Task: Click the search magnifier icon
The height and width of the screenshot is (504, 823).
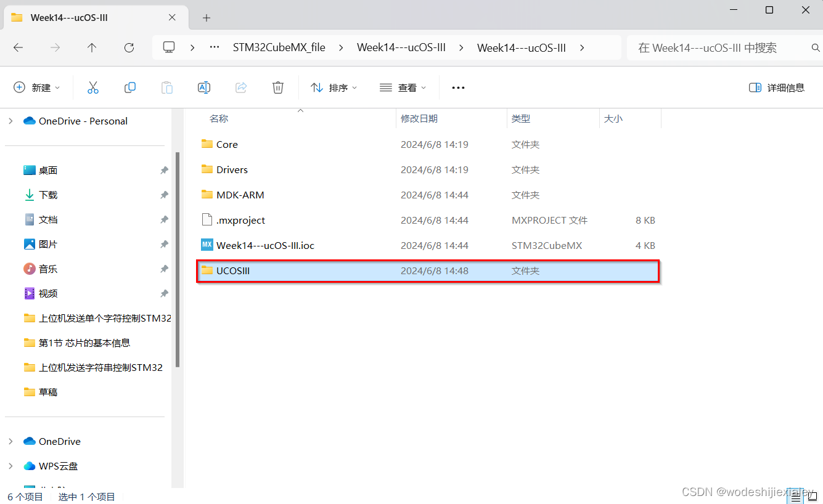Action: point(816,47)
